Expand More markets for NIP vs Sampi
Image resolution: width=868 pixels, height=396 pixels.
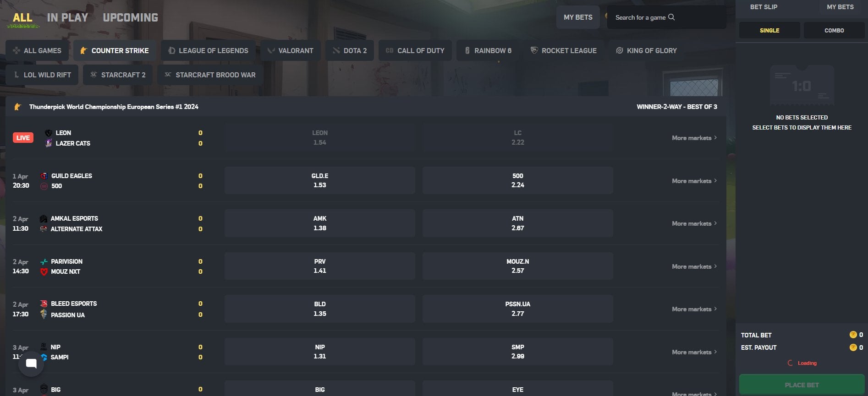click(694, 352)
